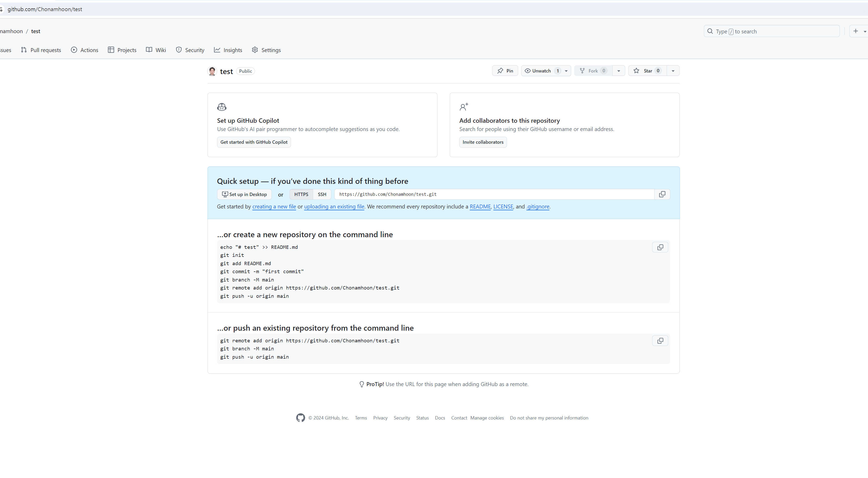Click the GitHub logo in footer
The width and height of the screenshot is (868, 478).
click(300, 418)
